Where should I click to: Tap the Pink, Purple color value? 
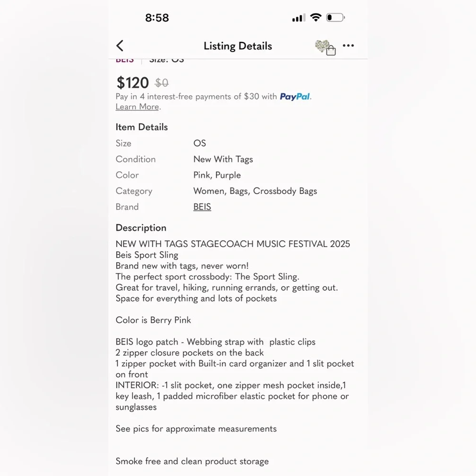(217, 175)
